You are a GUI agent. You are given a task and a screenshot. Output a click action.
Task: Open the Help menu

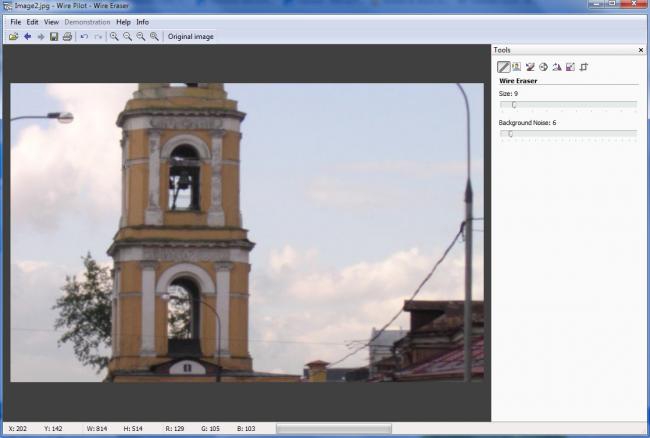click(123, 22)
